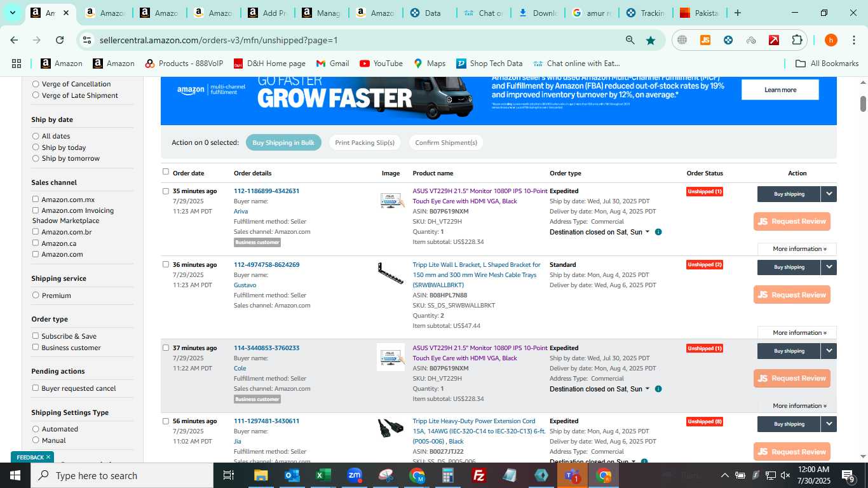Select 'Ship by tomorrow' radio option

pos(36,158)
